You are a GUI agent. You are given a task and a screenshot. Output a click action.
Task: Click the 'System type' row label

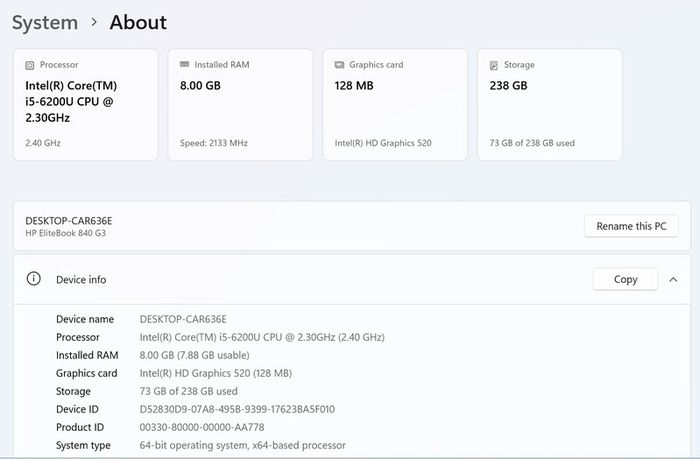[x=83, y=445]
